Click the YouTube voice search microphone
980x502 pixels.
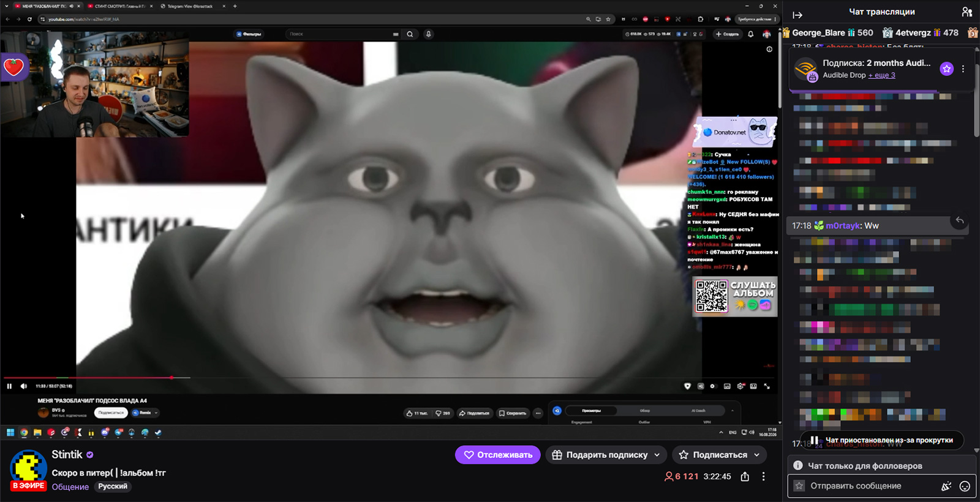[x=429, y=34]
